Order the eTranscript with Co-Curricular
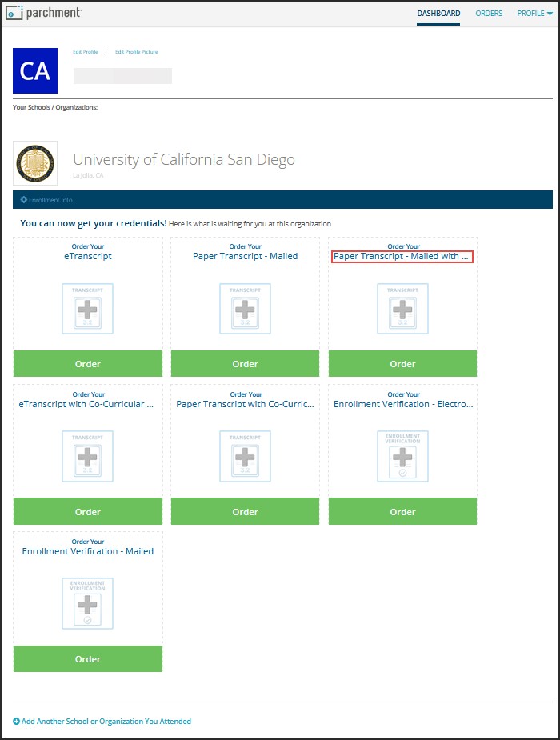The width and height of the screenshot is (560, 740). click(x=88, y=511)
